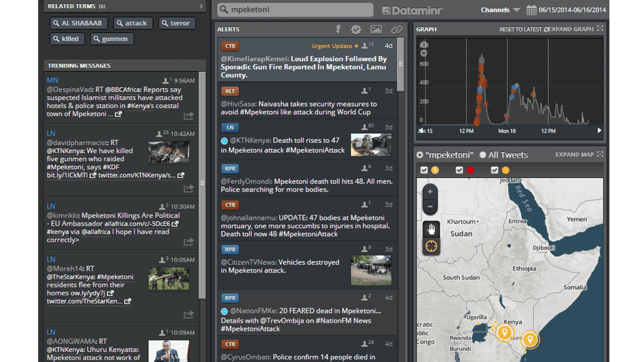Filter alerts by the lightning bolt icon
This screenshot has height=362, width=644.
pos(338,29)
